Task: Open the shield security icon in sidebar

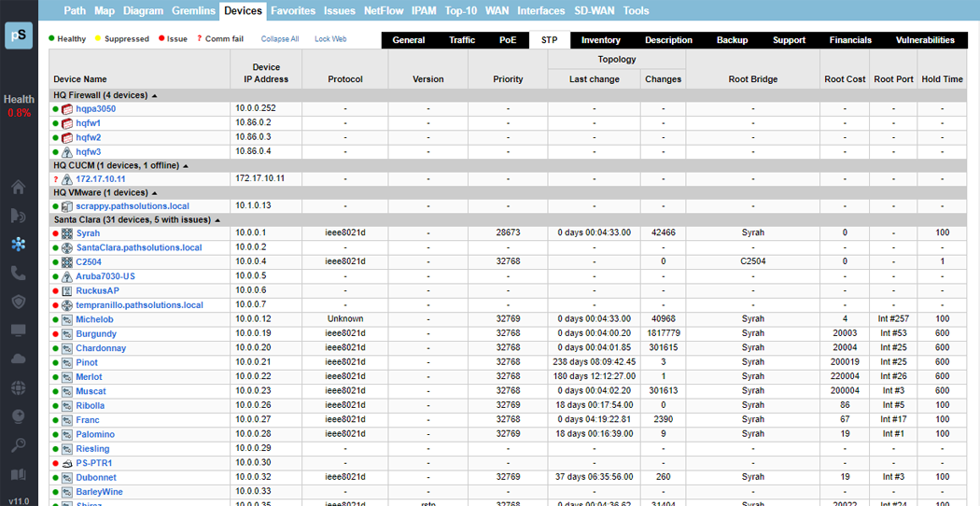Action: point(18,302)
